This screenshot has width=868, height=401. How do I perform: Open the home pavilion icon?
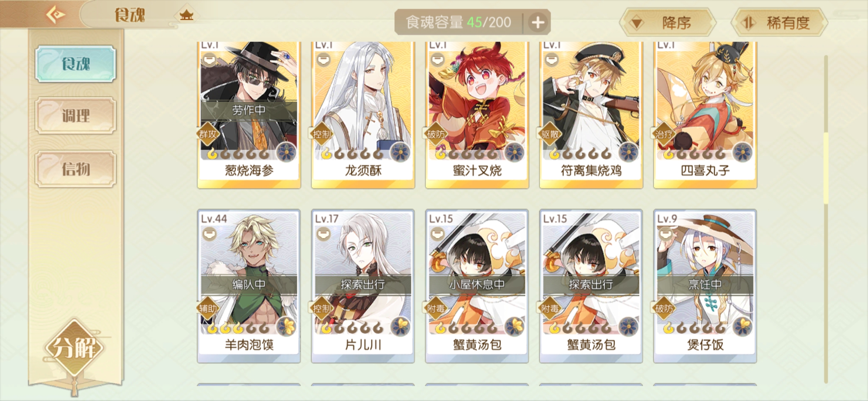coord(186,15)
